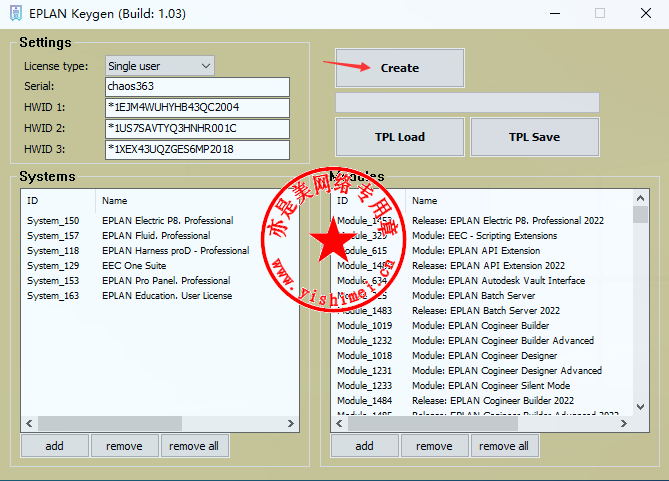Click left scroll arrow in Modules list
669x481 pixels.
coord(340,423)
